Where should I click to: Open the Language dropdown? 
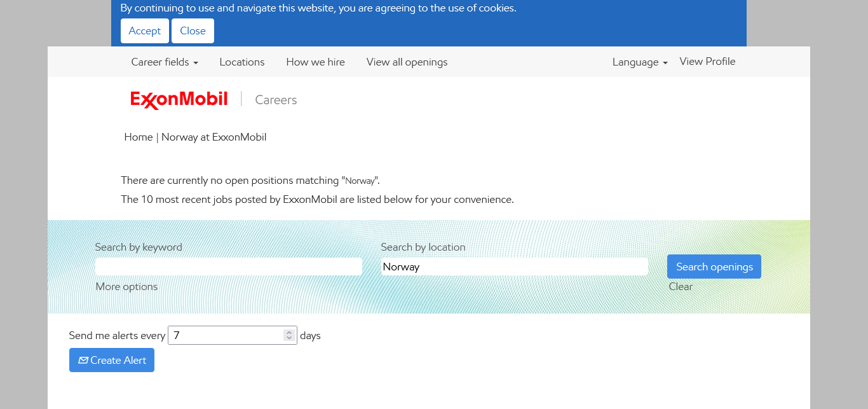point(640,62)
